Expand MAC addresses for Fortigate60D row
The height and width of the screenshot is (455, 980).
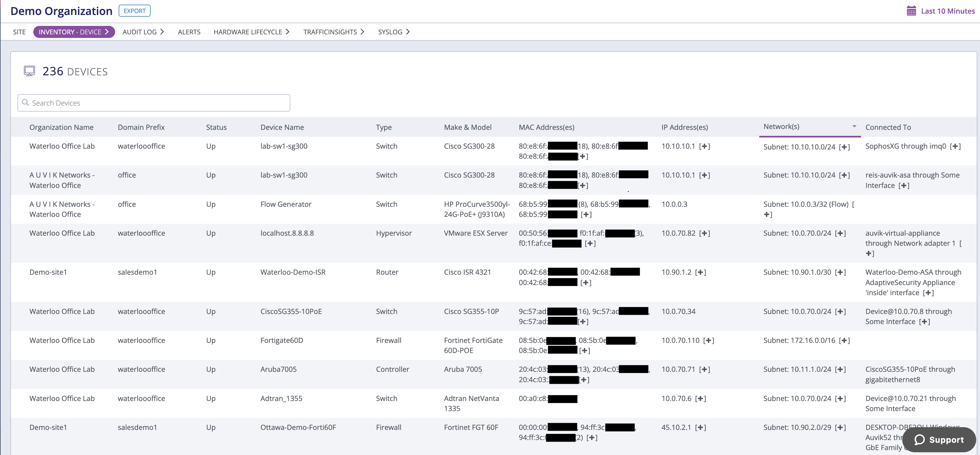click(584, 351)
